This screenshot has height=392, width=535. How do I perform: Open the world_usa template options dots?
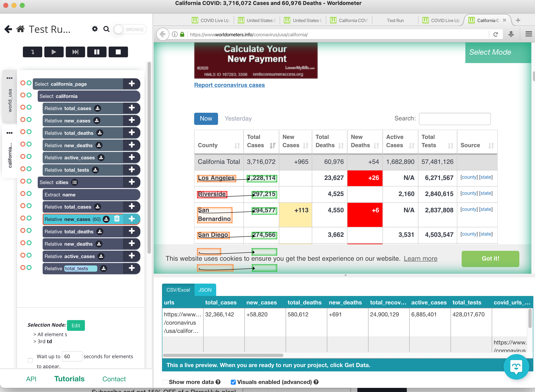[9, 78]
